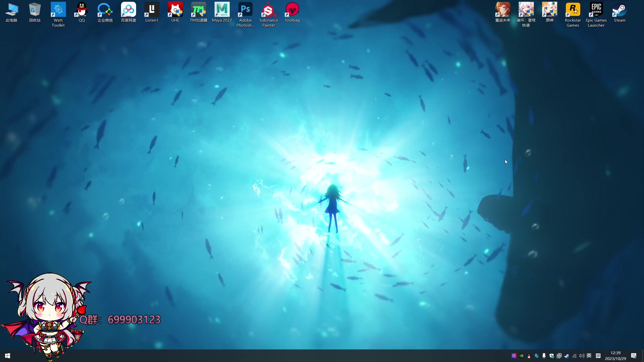Select the Epic Games Launcher shortcut

click(x=596, y=15)
